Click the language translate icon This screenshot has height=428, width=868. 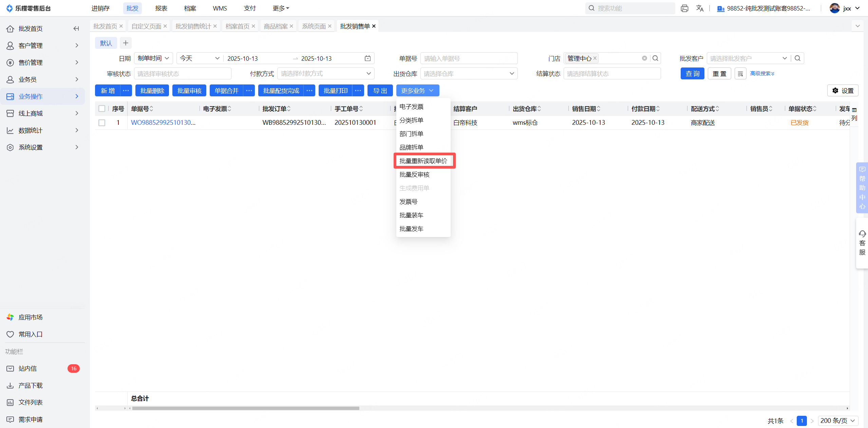point(700,8)
